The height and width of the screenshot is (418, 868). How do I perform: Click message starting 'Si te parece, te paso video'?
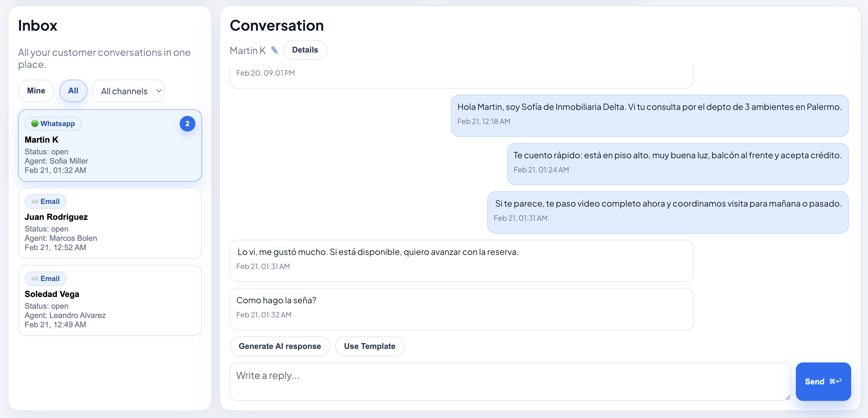point(668,212)
